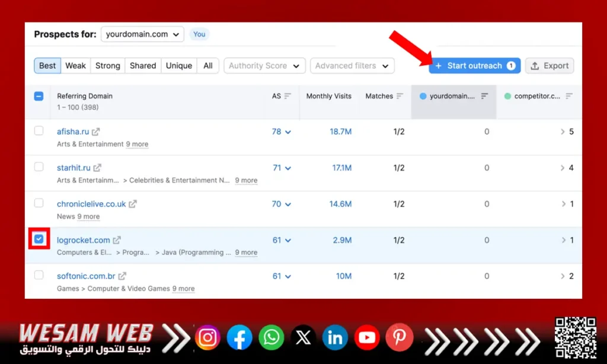The height and width of the screenshot is (364, 607).
Task: Switch to the Weak prospects tab
Action: pos(75,66)
